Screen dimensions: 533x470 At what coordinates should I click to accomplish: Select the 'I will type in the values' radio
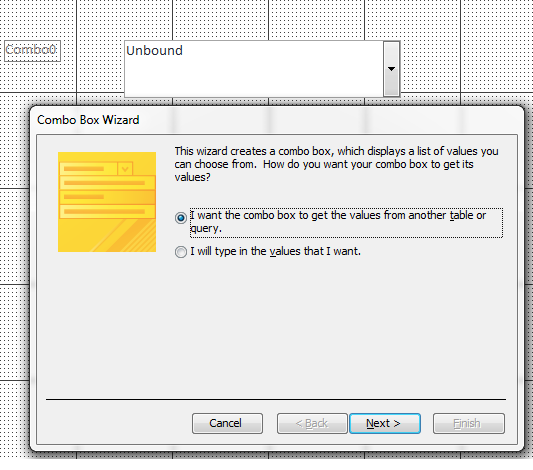click(x=180, y=252)
